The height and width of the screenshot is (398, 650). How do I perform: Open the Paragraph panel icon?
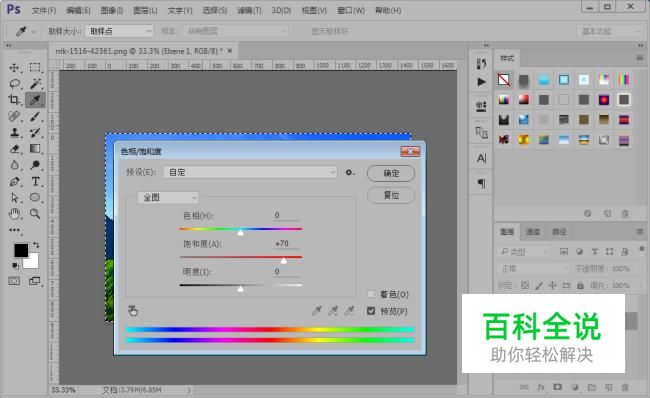pyautogui.click(x=481, y=183)
